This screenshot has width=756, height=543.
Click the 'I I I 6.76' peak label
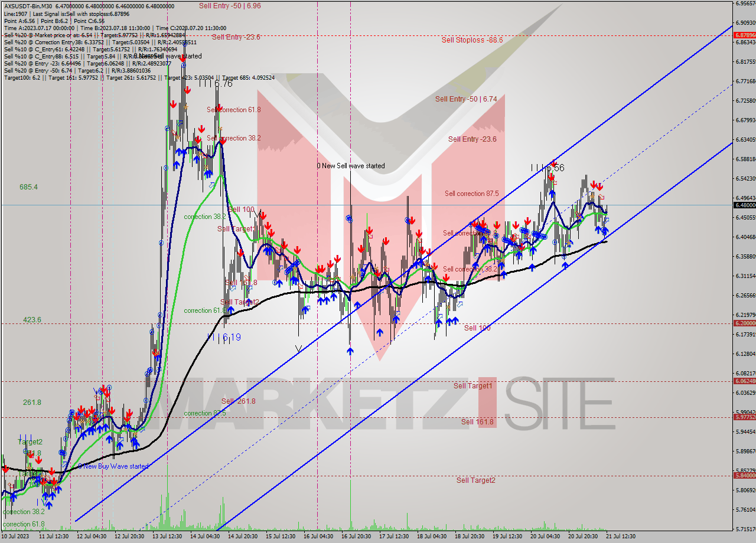pyautogui.click(x=215, y=84)
